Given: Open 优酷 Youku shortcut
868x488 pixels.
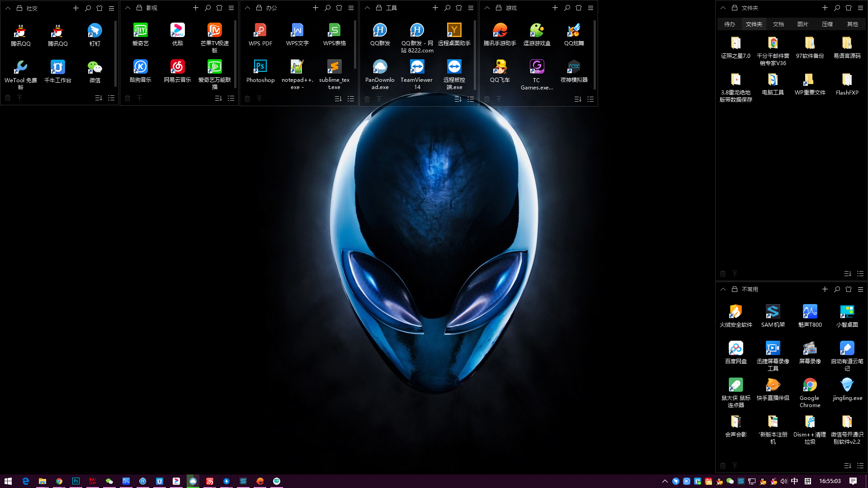Looking at the screenshot, I should coord(177,34).
